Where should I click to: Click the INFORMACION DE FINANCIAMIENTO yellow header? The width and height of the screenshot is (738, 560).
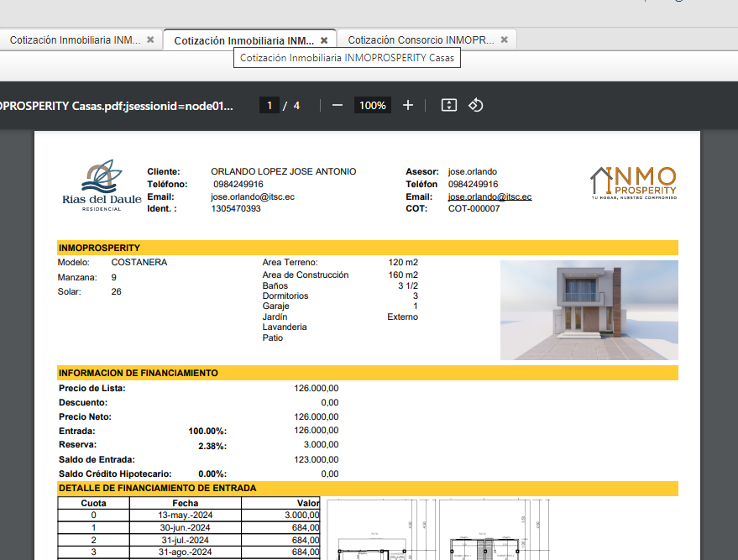pyautogui.click(x=367, y=373)
